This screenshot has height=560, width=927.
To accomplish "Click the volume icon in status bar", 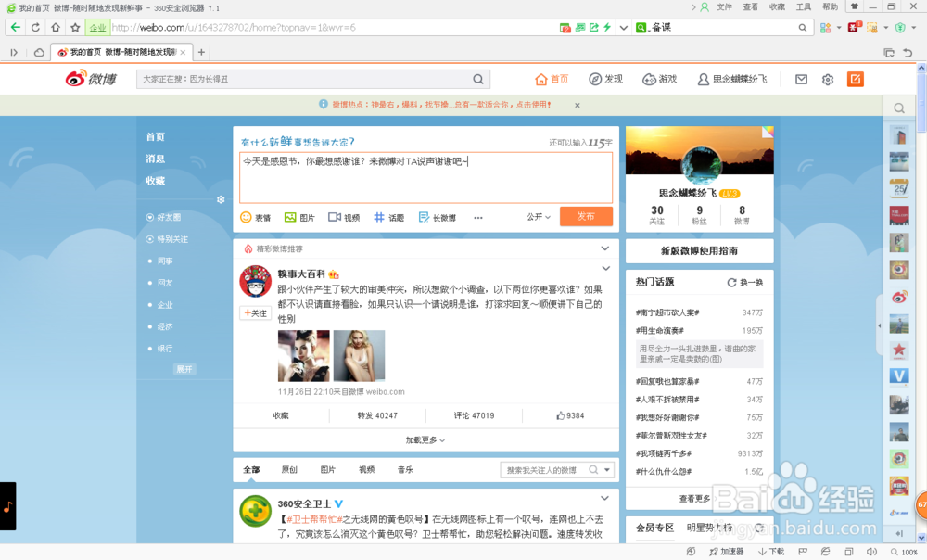I will click(870, 551).
